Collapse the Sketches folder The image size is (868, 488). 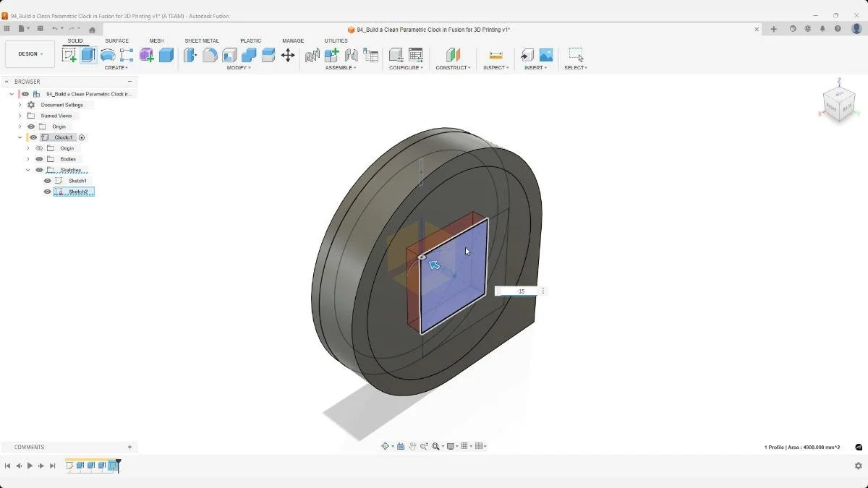point(27,169)
